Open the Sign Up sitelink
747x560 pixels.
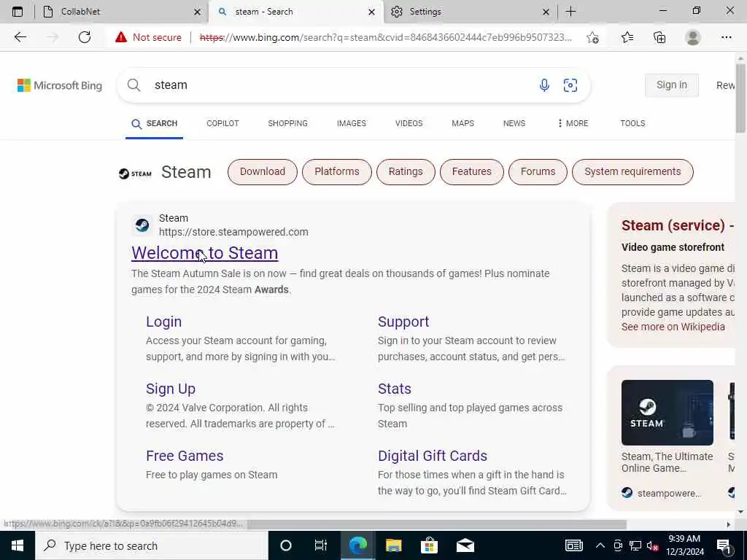coord(171,389)
